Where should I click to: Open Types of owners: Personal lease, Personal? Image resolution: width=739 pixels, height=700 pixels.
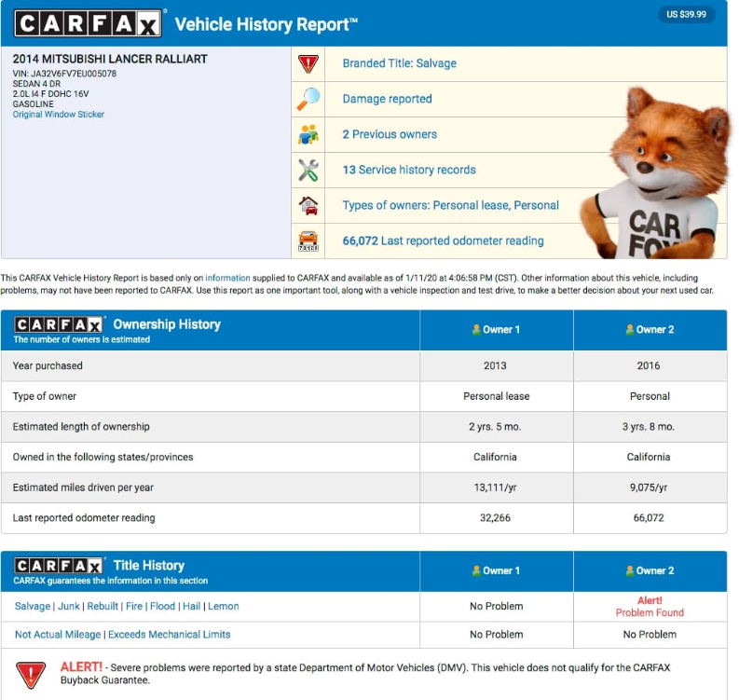(450, 205)
